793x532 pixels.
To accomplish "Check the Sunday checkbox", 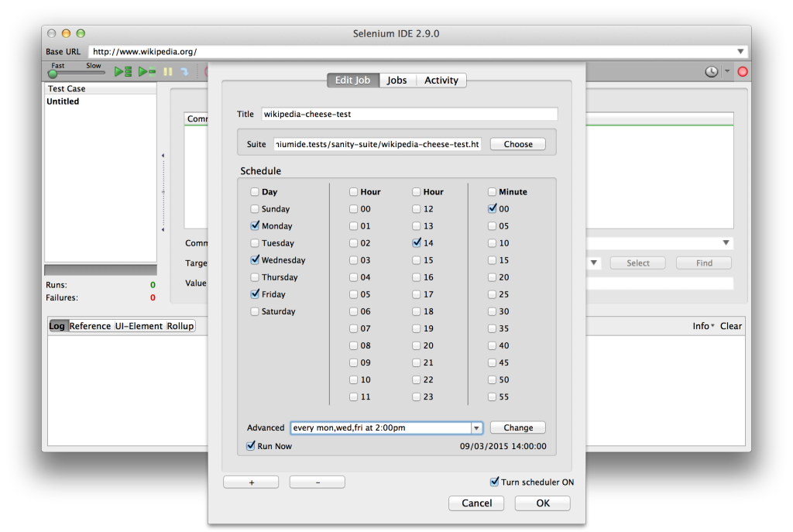I will tap(254, 209).
